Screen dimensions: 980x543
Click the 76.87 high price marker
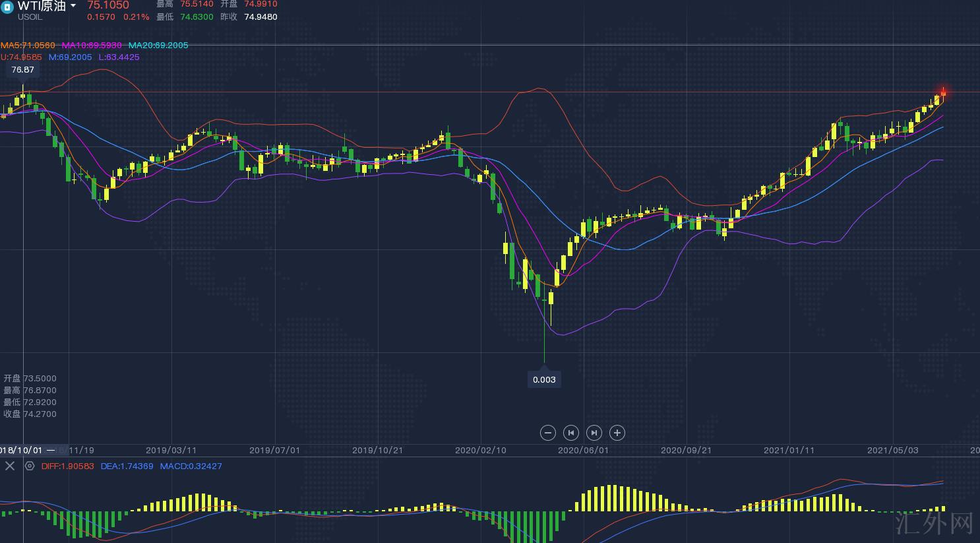[22, 70]
